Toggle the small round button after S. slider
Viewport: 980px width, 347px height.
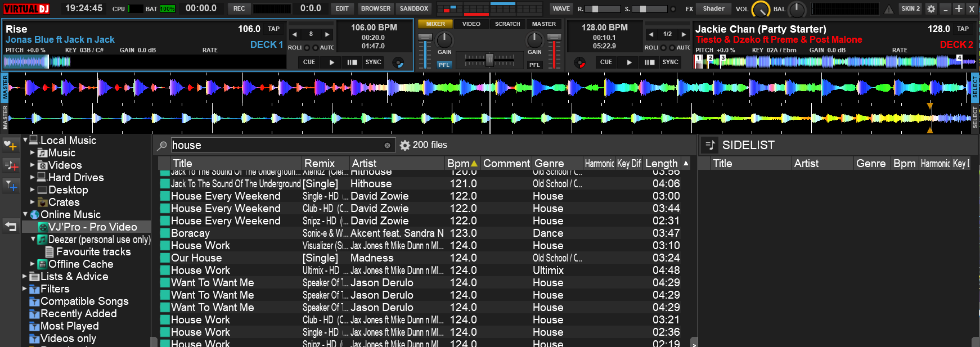pyautogui.click(x=672, y=9)
